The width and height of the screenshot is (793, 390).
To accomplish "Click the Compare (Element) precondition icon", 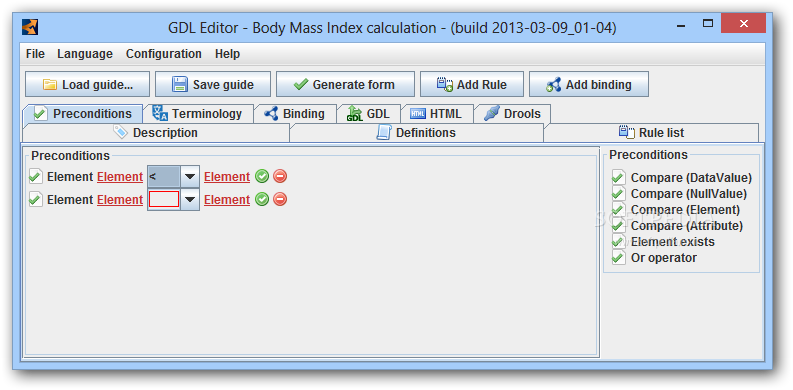I will tap(618, 209).
